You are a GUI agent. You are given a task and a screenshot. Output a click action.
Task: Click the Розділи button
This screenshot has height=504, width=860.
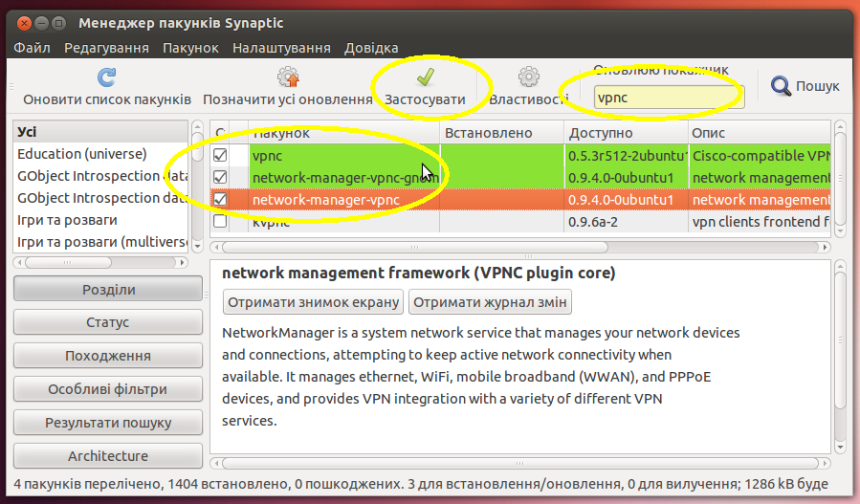108,289
